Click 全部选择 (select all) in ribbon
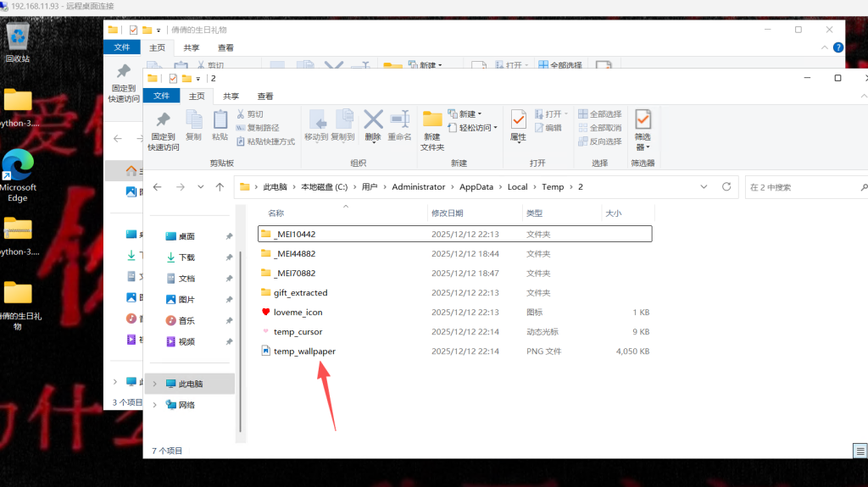 (600, 114)
